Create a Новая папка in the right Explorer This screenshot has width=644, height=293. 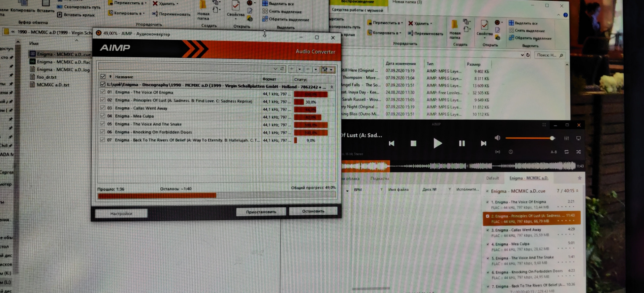[x=455, y=29]
